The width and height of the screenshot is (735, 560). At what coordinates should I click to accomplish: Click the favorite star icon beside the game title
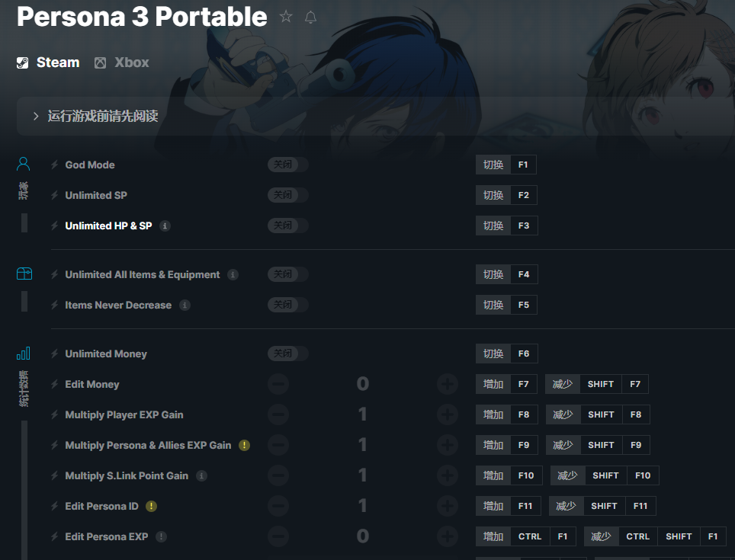pyautogui.click(x=286, y=17)
